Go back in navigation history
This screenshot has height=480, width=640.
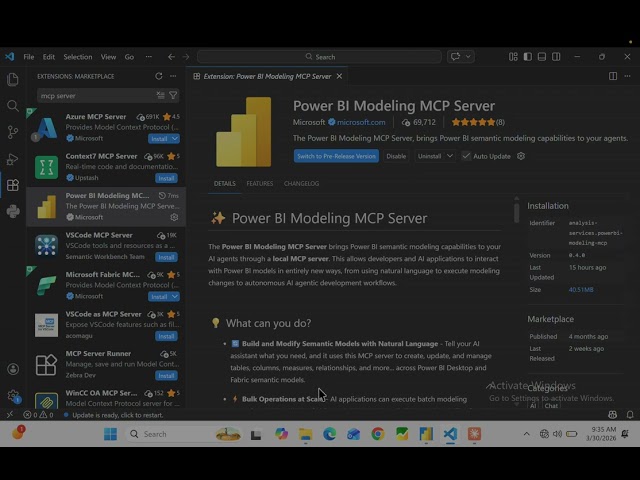click(171, 57)
